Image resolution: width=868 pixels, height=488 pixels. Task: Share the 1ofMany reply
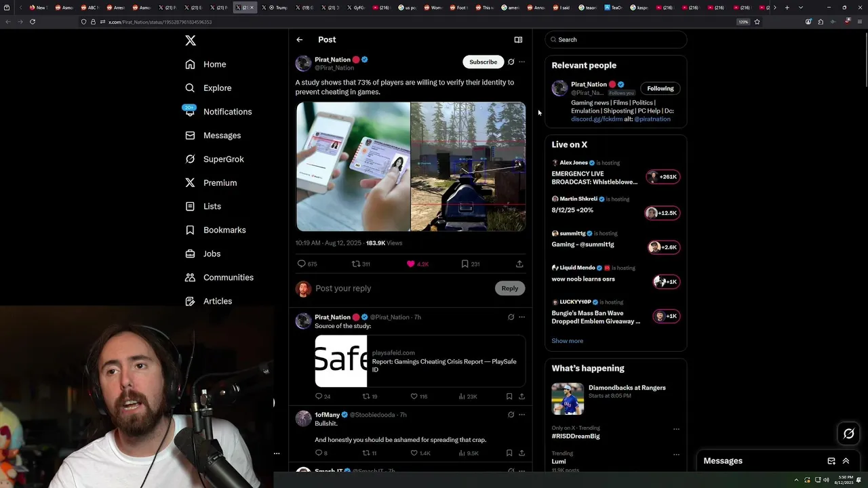521,453
